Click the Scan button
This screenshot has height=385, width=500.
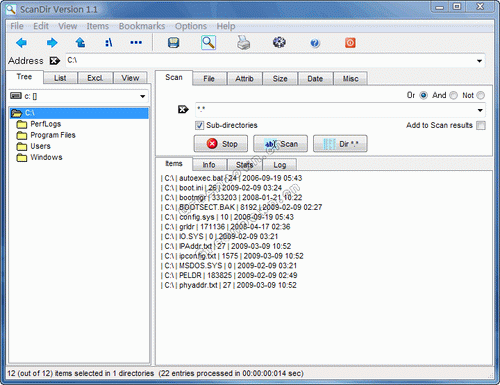[280, 144]
